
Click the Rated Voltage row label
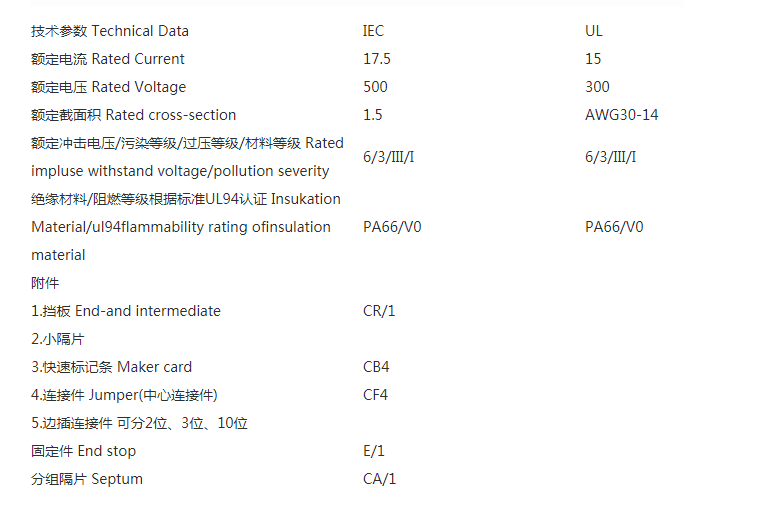click(x=108, y=87)
